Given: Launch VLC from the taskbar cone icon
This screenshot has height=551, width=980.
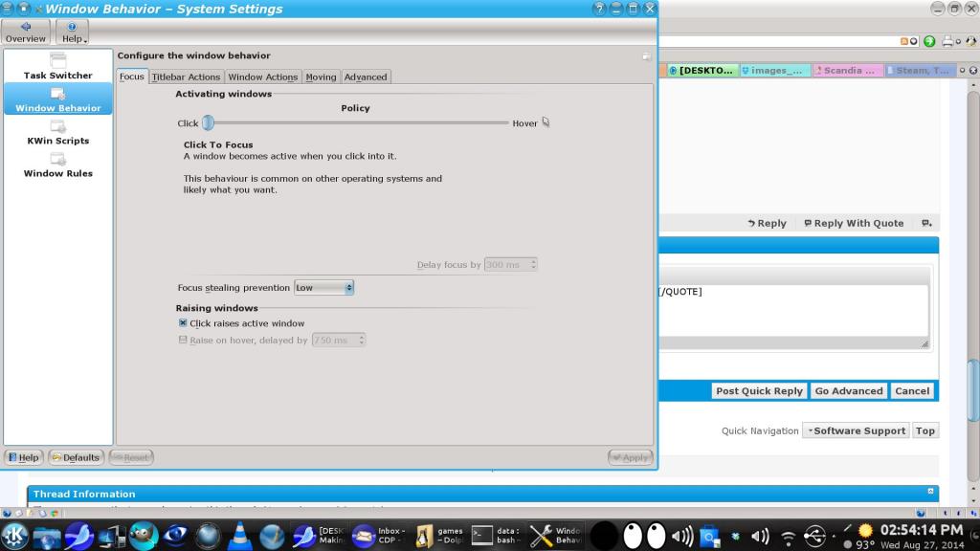Looking at the screenshot, I should [x=240, y=536].
